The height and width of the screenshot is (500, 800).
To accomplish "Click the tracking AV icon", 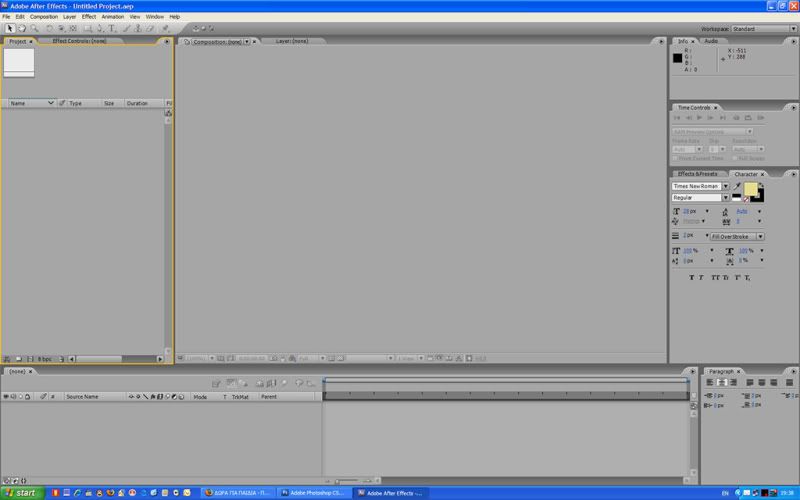I will point(726,221).
